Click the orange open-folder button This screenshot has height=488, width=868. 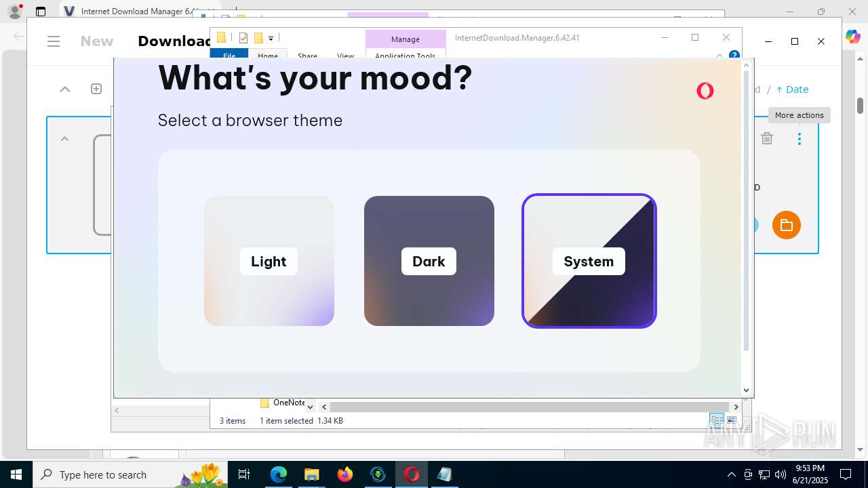[787, 225]
